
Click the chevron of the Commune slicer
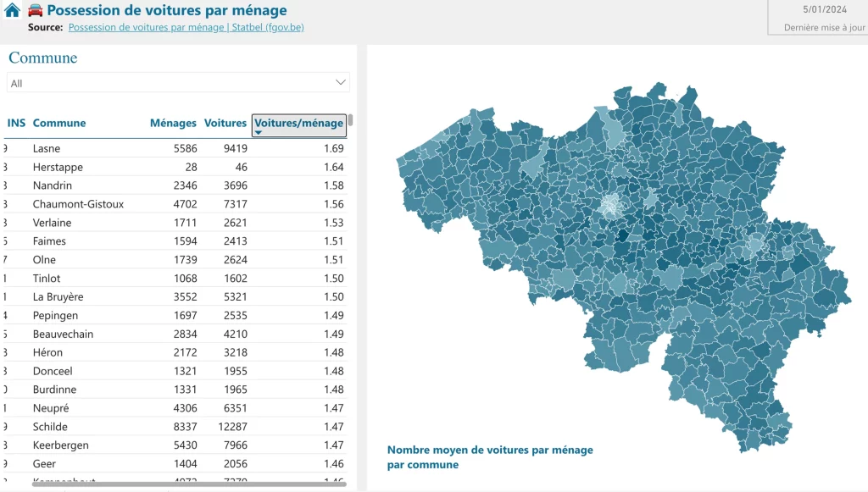click(x=341, y=82)
